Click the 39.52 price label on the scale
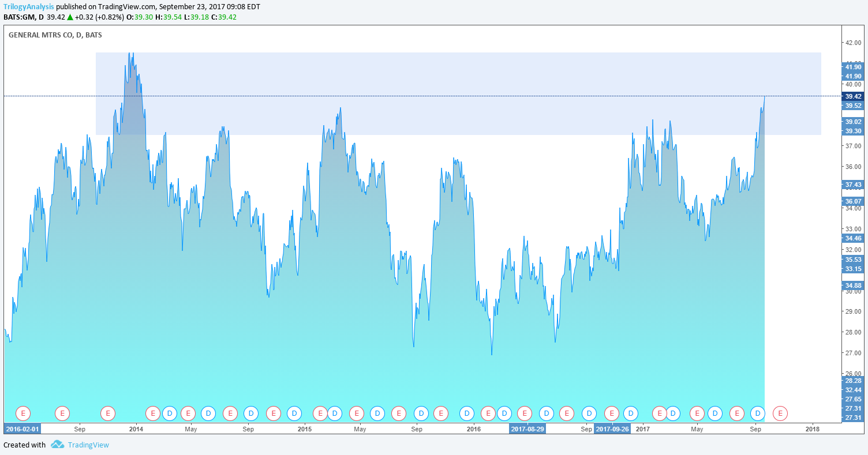The height and width of the screenshot is (455, 868). click(853, 106)
